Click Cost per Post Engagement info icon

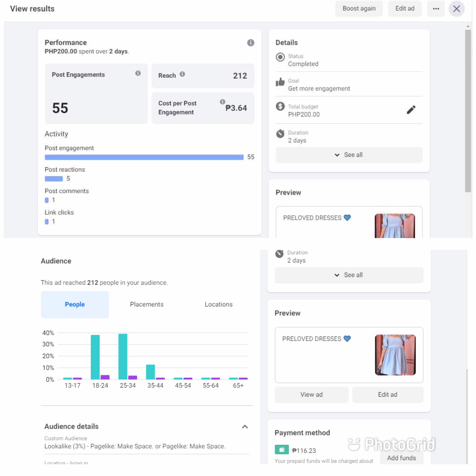tap(222, 102)
